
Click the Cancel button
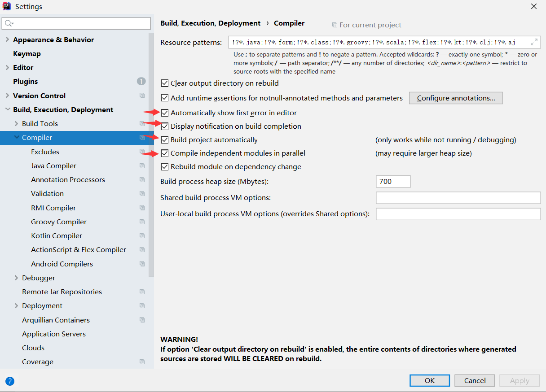coord(475,380)
